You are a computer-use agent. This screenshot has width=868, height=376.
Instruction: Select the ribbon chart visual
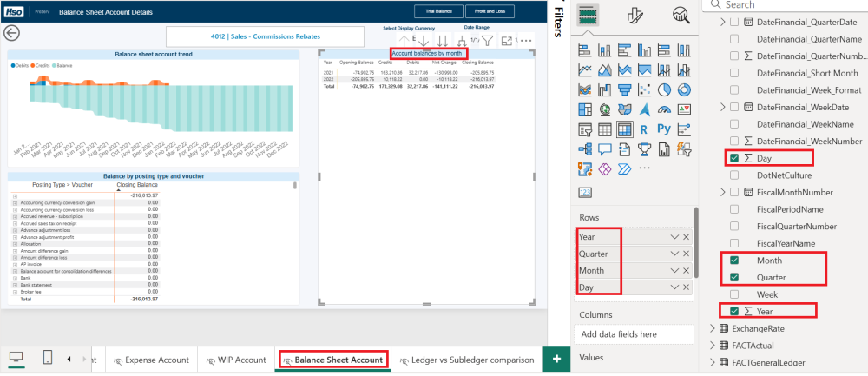click(584, 89)
